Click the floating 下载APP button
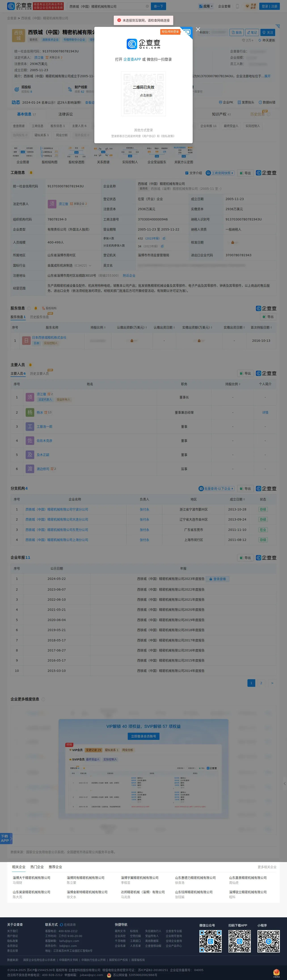 pyautogui.click(x=6, y=839)
